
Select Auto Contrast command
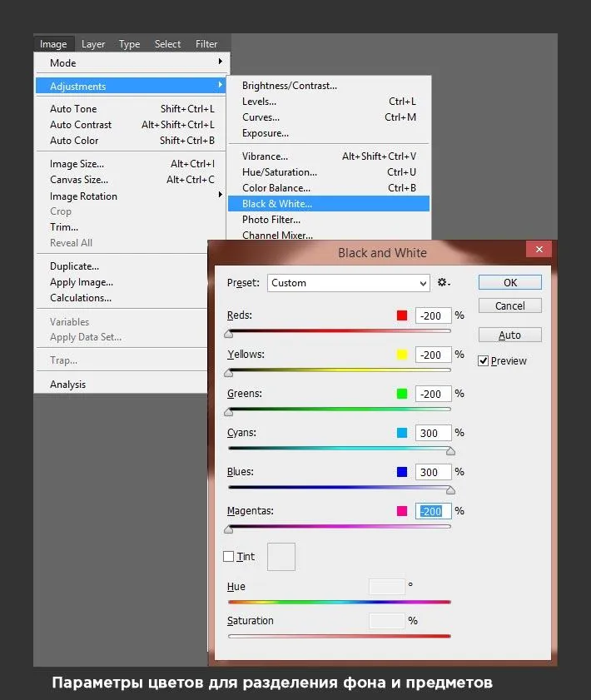coord(132,125)
